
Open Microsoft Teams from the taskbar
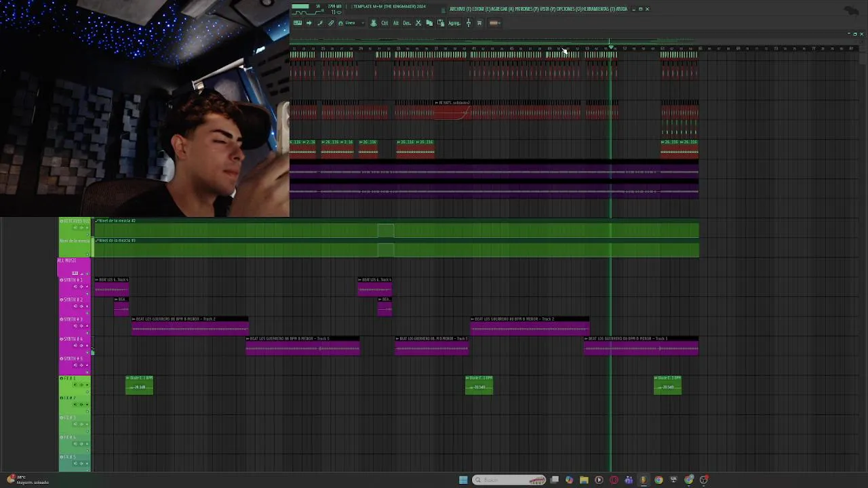pyautogui.click(x=629, y=480)
